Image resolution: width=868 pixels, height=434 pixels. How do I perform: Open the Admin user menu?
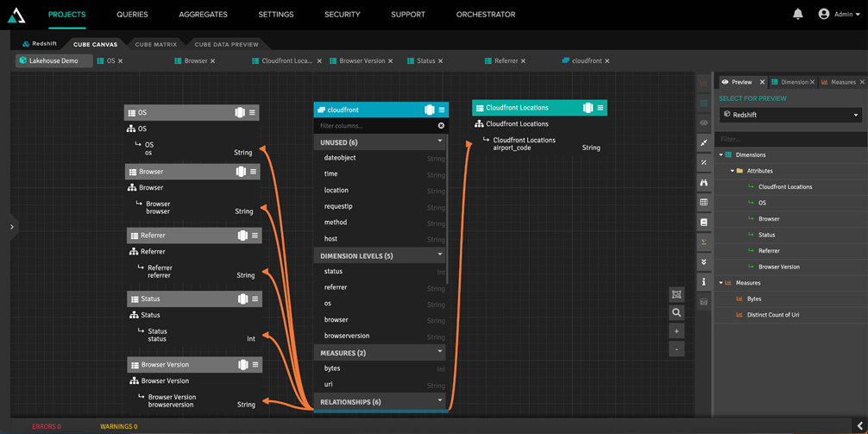coord(840,15)
